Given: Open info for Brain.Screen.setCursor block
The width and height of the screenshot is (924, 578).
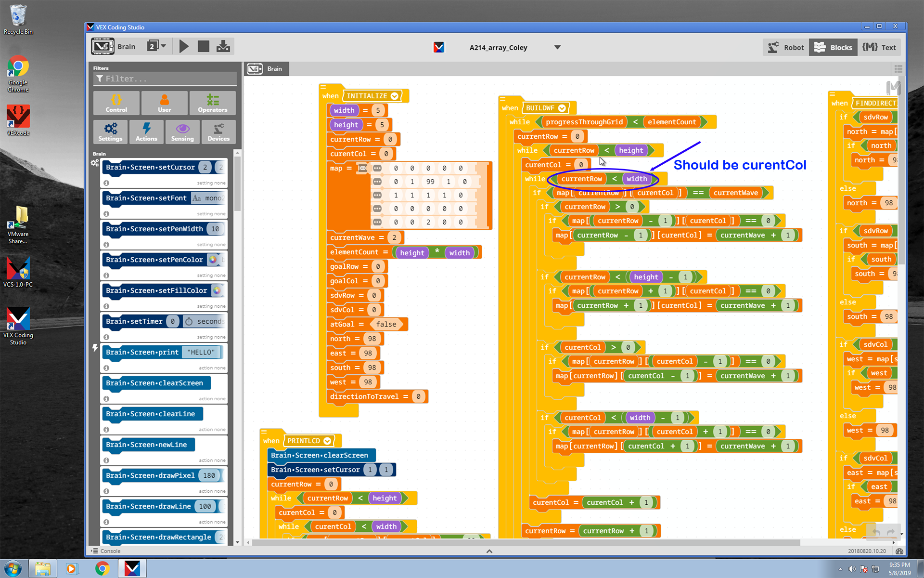Looking at the screenshot, I should pyautogui.click(x=106, y=183).
